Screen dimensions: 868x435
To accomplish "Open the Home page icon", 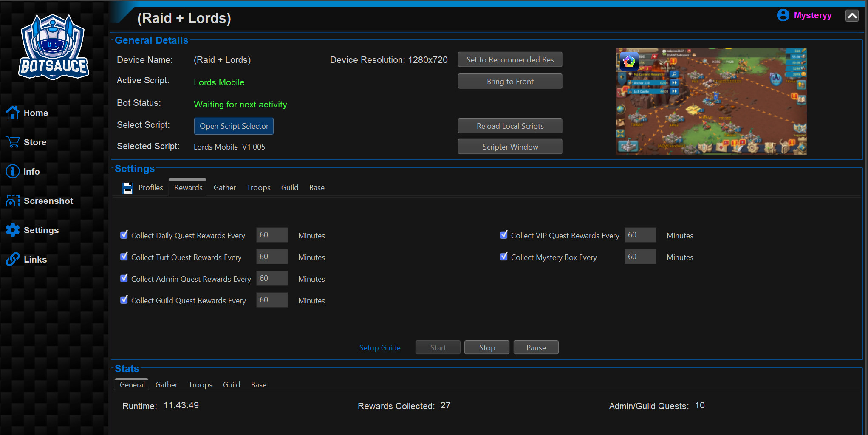I will (x=13, y=113).
